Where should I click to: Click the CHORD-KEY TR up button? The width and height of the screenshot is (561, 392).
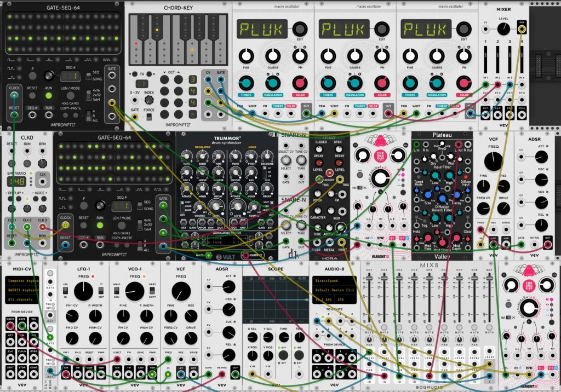[x=149, y=74]
